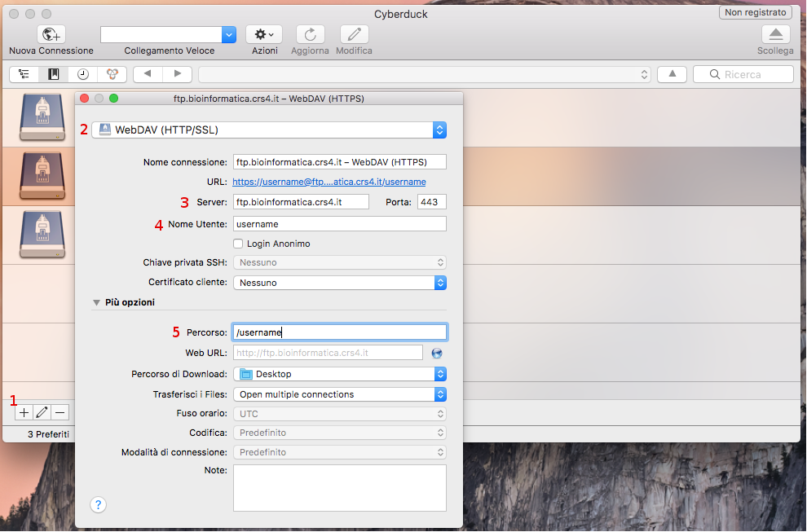
Task: Click the Scollega eject icon
Action: pyautogui.click(x=775, y=34)
